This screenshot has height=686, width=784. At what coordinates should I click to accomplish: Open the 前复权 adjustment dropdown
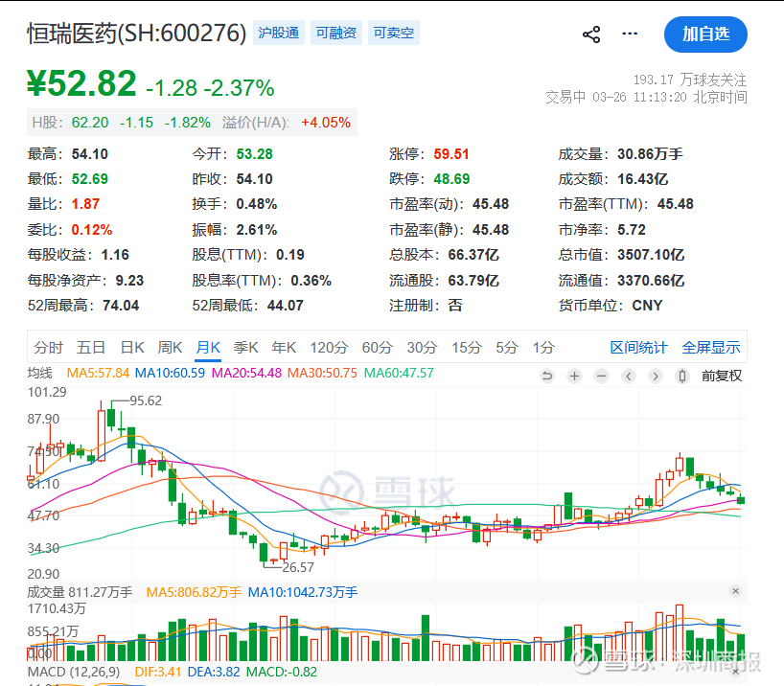pos(722,376)
